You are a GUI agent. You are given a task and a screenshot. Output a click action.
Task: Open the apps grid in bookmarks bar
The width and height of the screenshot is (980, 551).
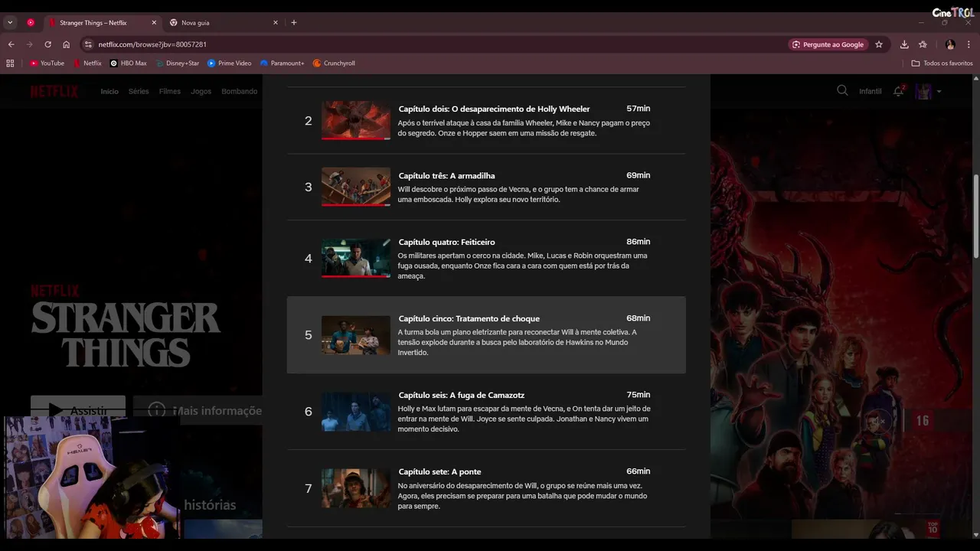(10, 64)
